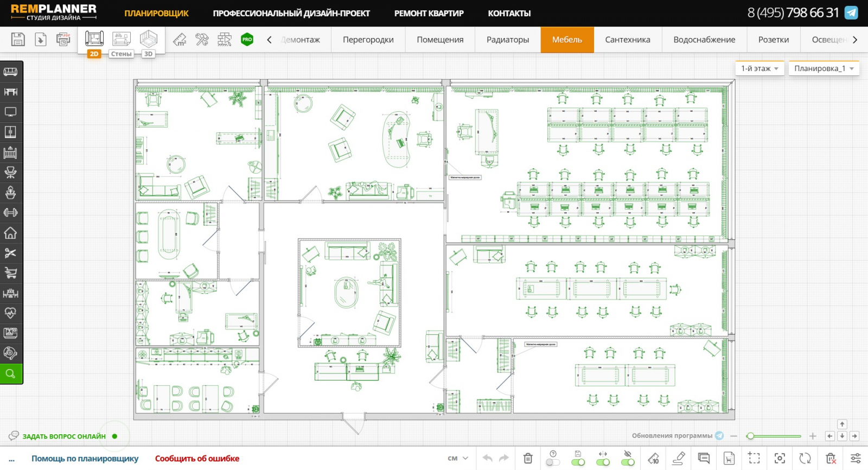Click the trash delete icon in bottom bar
Image resolution: width=868 pixels, height=470 pixels.
[x=528, y=459]
